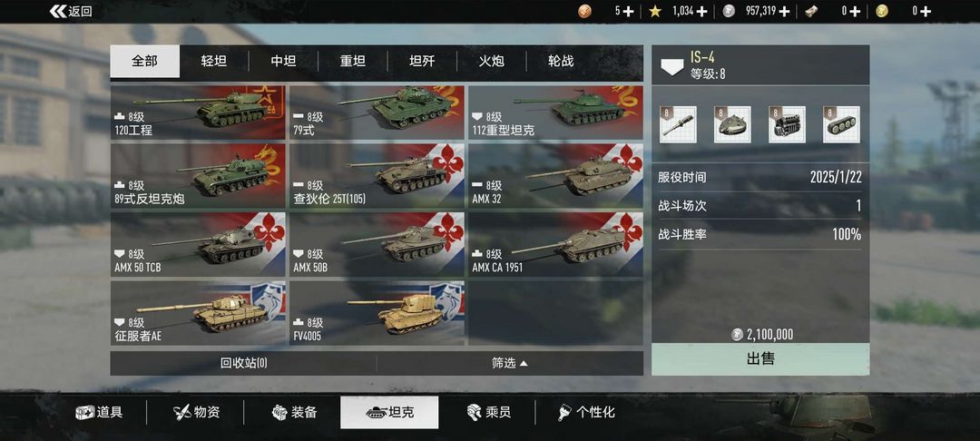Go back using the 返回 arrow
The width and height of the screenshot is (980, 441).
pyautogui.click(x=71, y=11)
